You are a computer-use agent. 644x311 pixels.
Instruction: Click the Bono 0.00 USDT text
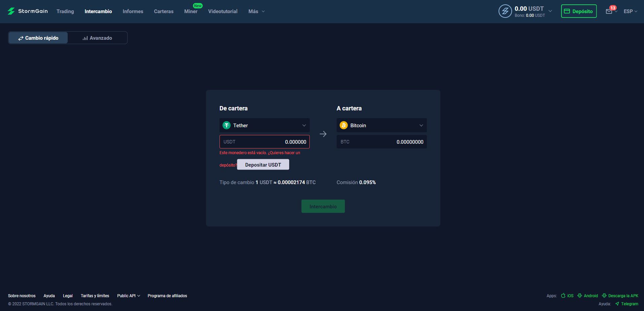pyautogui.click(x=530, y=15)
